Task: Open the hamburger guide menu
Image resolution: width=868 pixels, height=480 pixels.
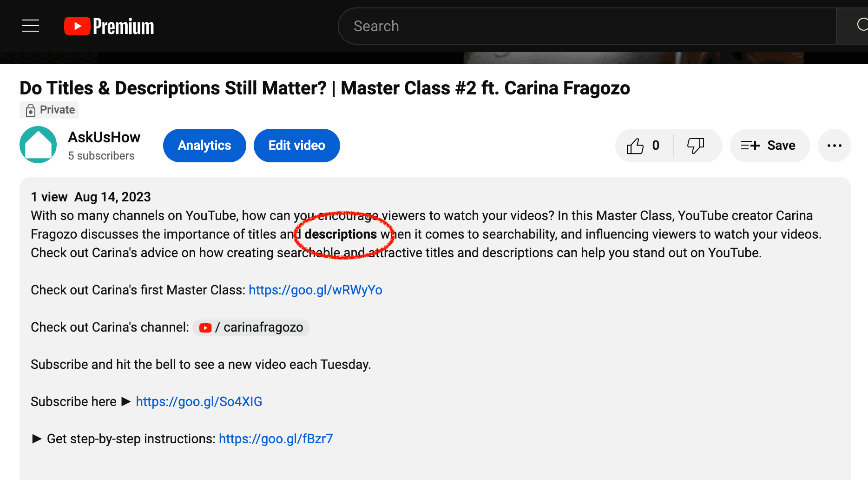Action: click(x=31, y=26)
